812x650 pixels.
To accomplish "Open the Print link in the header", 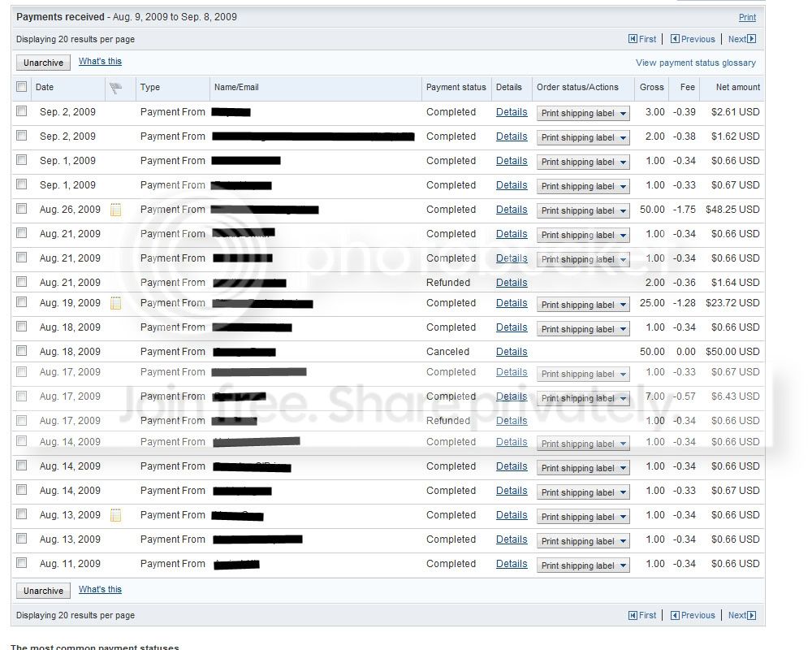I will 747,17.
